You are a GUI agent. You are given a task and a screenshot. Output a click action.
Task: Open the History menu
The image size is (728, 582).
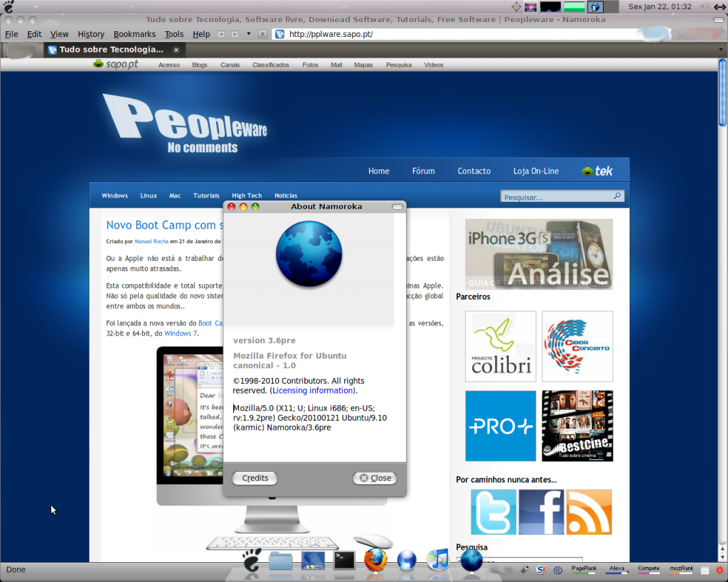pyautogui.click(x=90, y=34)
